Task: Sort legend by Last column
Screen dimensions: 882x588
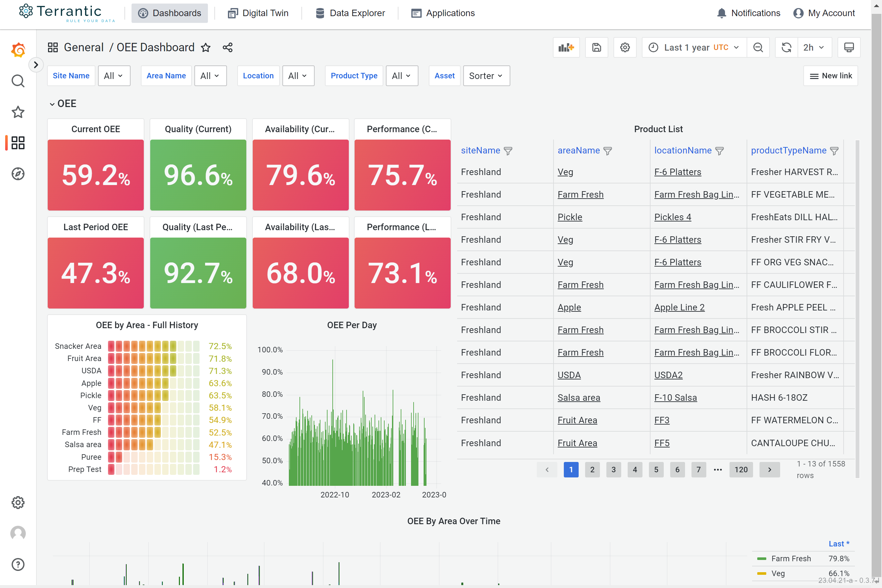Action: 838,544
